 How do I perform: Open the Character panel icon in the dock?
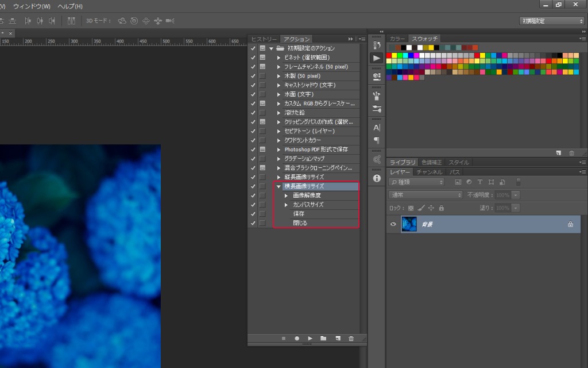[x=377, y=128]
